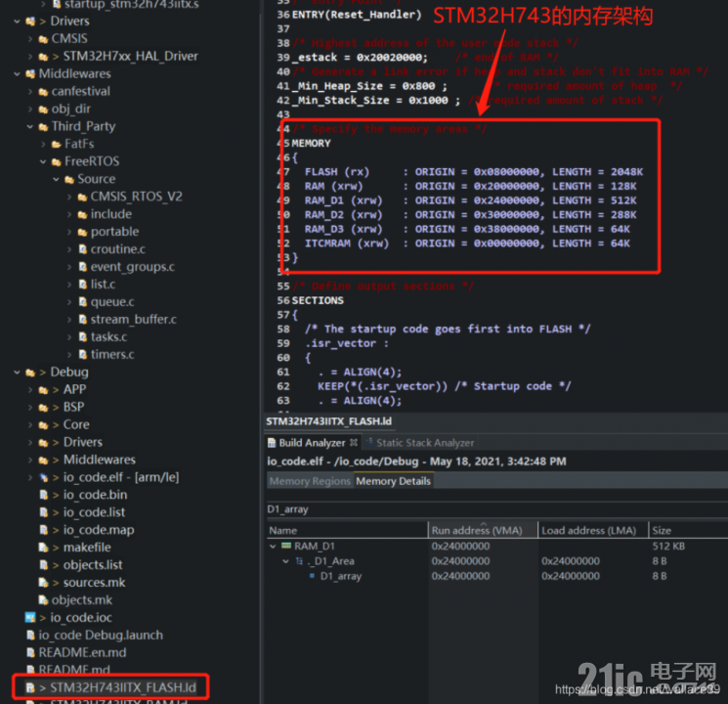The height and width of the screenshot is (704, 728).
Task: Click the io_code.bin file icon
Action: [x=44, y=495]
